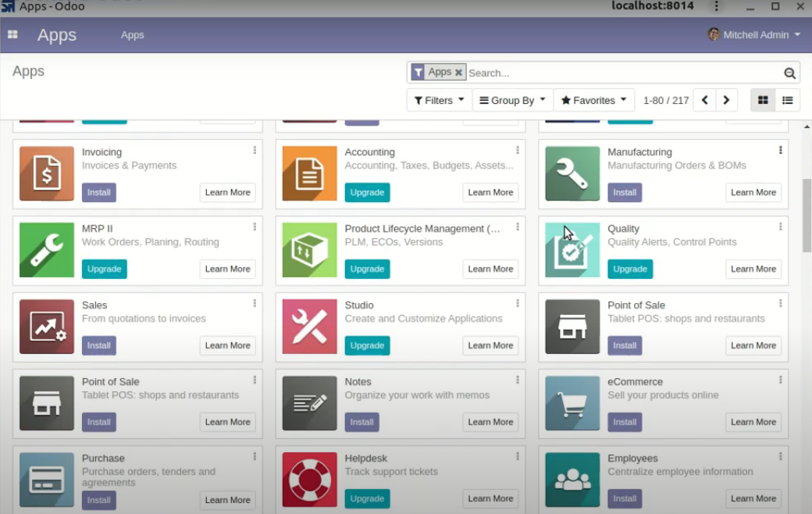Click the Studio app icon
This screenshot has width=812, height=514.
310,327
